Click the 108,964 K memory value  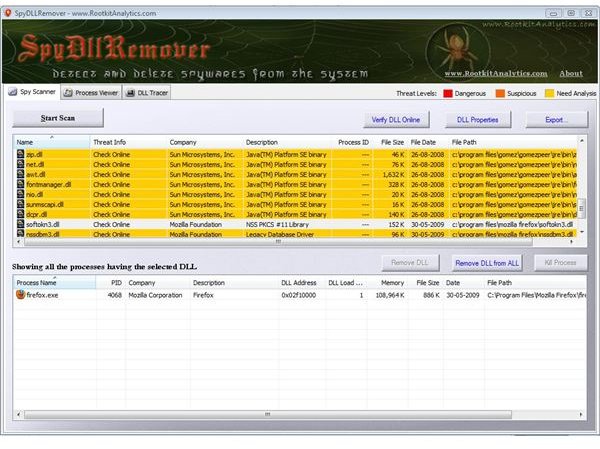coord(390,295)
